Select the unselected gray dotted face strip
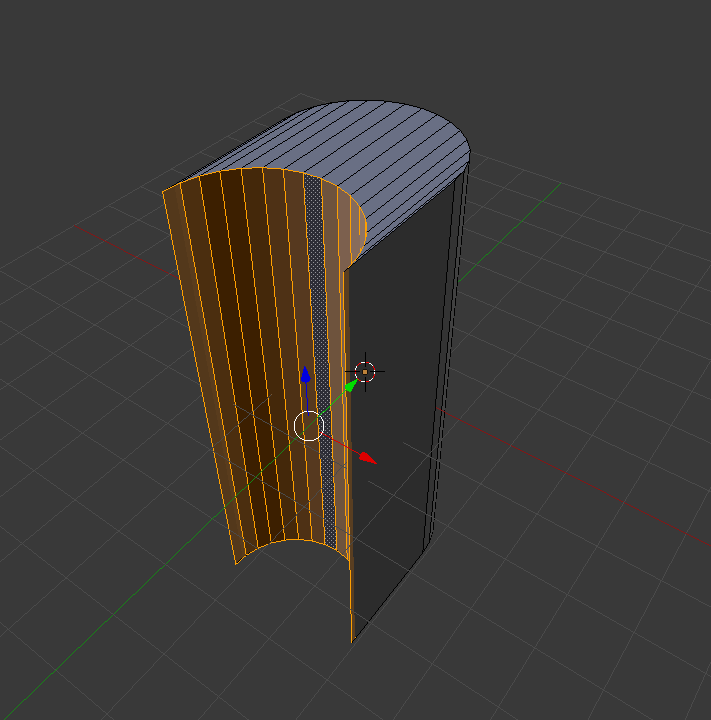 click(x=320, y=358)
